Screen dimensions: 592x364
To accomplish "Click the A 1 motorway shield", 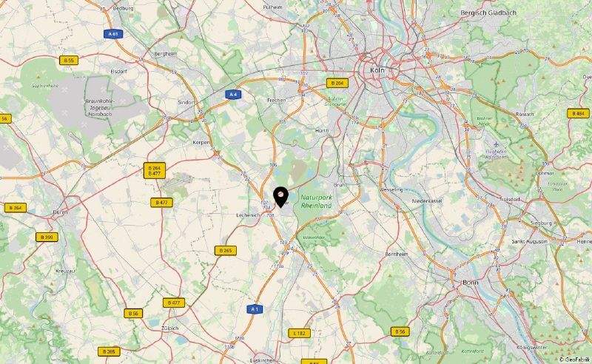I will 255,309.
